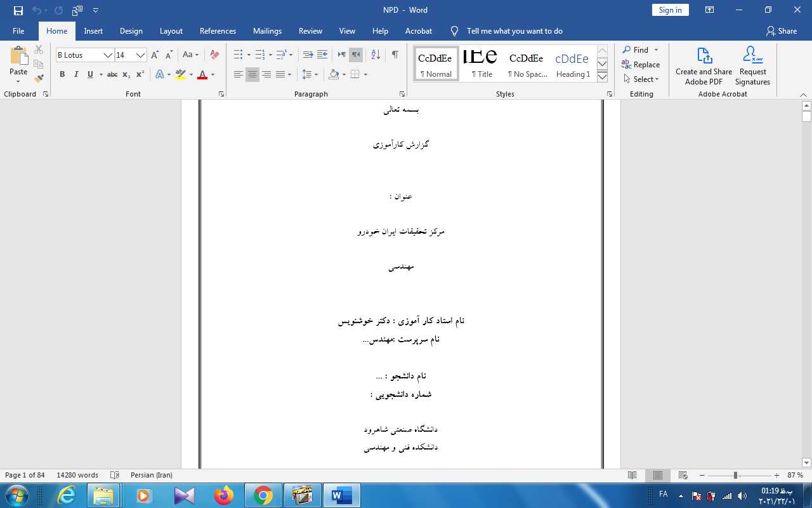Open Firefox from the taskbar

[x=223, y=495]
